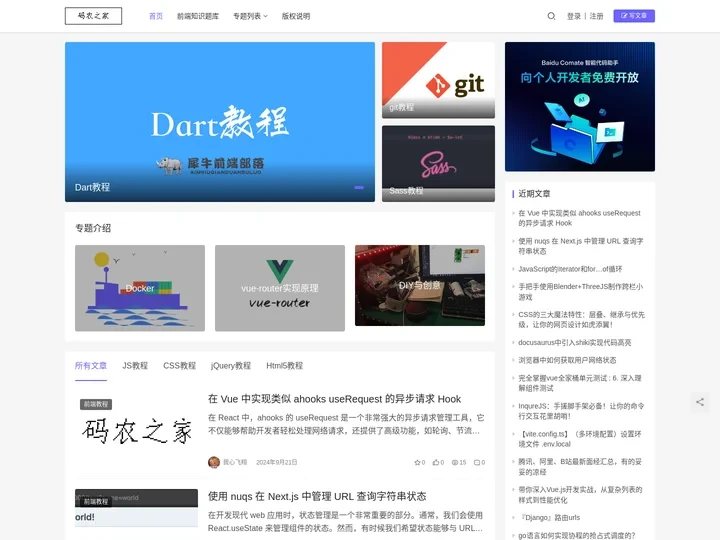The width and height of the screenshot is (720, 540).
Task: Click the date 2024年9月21日
Action: tap(276, 462)
